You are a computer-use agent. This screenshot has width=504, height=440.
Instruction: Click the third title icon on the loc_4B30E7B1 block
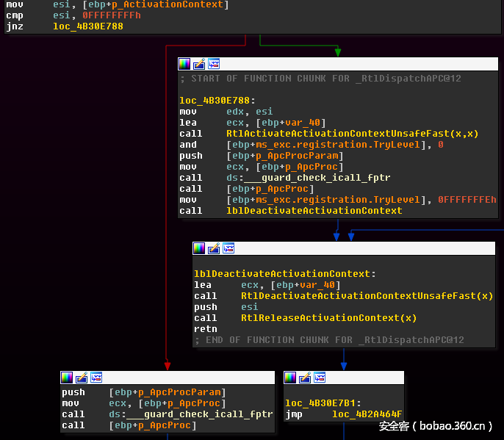(320, 378)
